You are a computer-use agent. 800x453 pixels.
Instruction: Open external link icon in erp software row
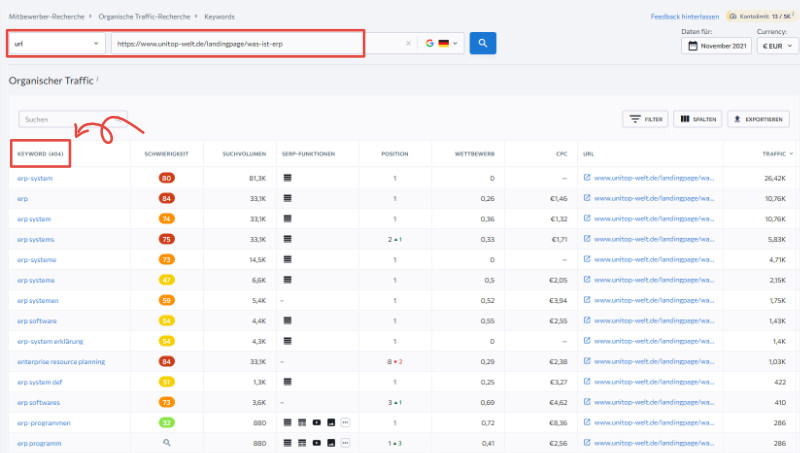[587, 320]
